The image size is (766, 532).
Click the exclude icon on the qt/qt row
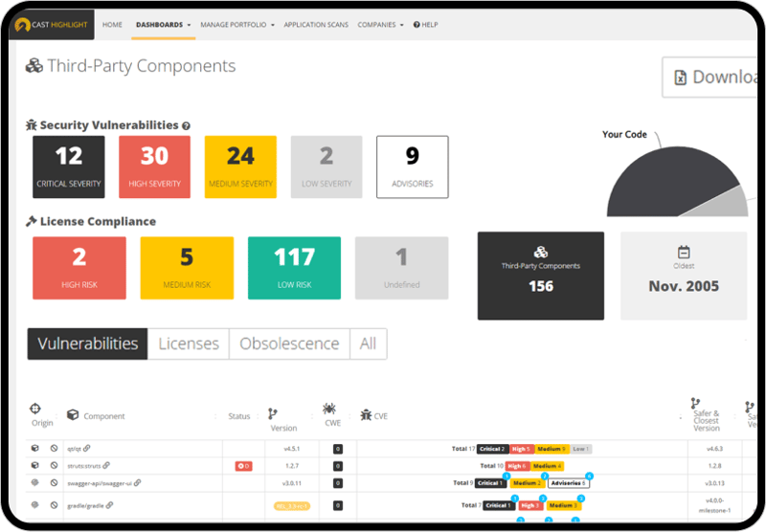click(54, 448)
